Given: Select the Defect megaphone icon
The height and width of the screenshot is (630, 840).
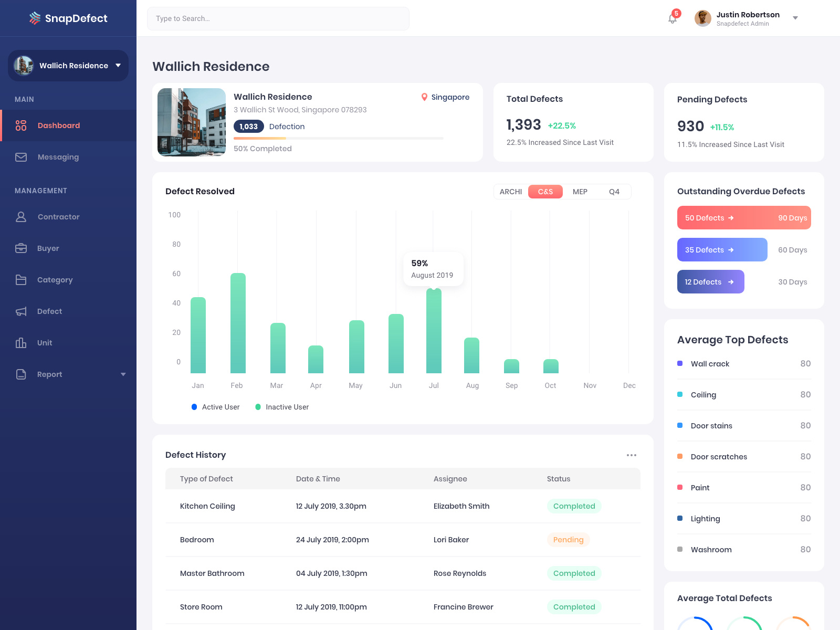Looking at the screenshot, I should click(21, 311).
